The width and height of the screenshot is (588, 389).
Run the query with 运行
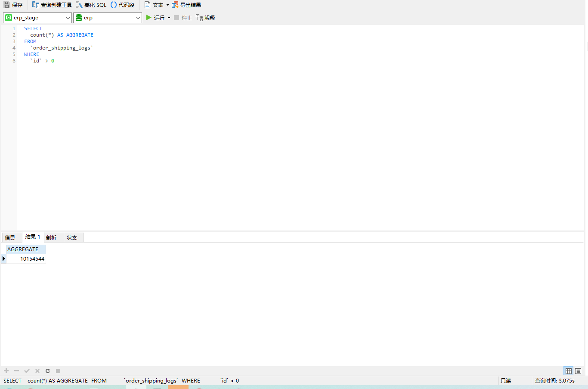[x=155, y=18]
